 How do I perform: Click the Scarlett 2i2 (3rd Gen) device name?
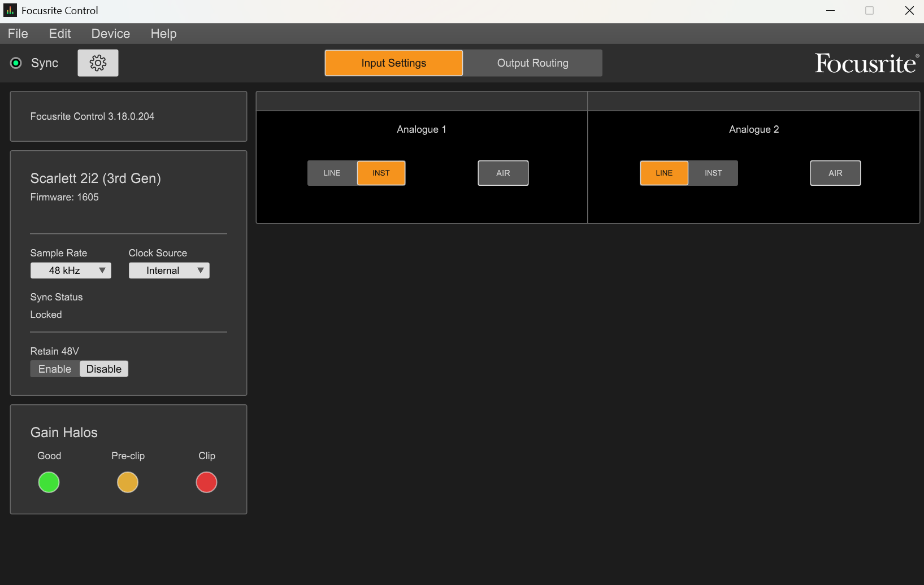pyautogui.click(x=96, y=178)
